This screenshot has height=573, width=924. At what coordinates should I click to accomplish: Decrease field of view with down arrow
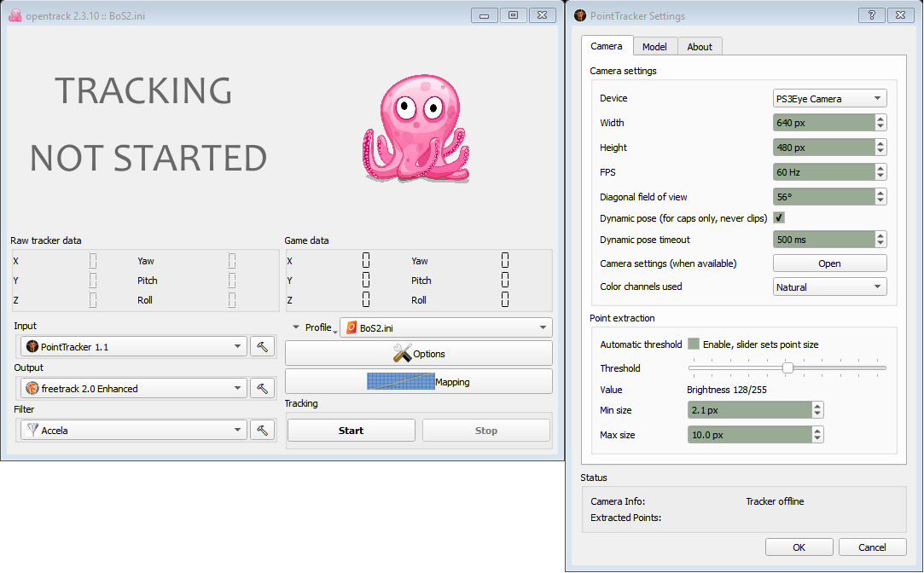pyautogui.click(x=880, y=201)
